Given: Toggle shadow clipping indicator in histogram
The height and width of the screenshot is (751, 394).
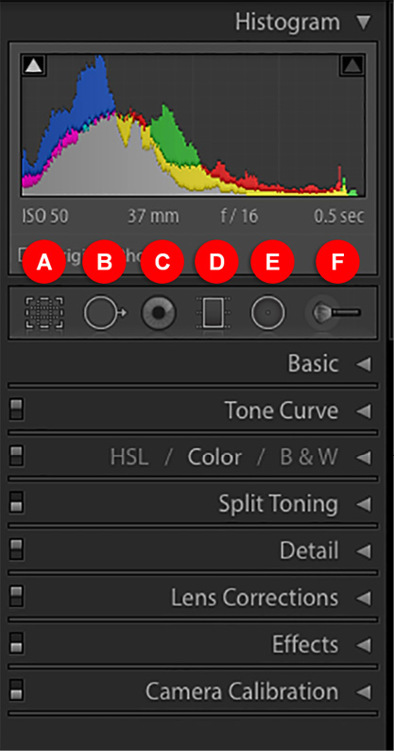Looking at the screenshot, I should click(34, 65).
